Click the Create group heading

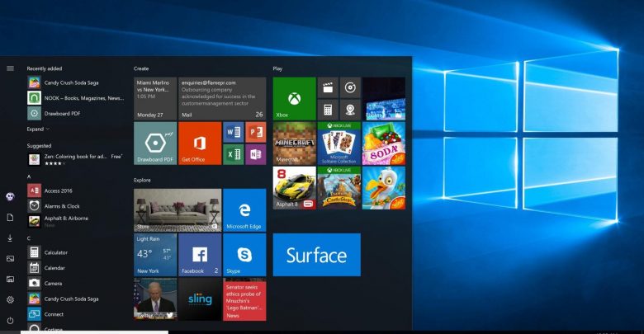[141, 68]
